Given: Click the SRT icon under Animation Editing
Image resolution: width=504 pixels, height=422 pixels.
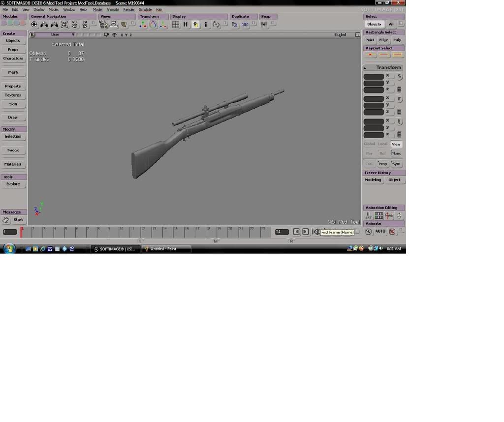Looking at the screenshot, I should (x=368, y=215).
